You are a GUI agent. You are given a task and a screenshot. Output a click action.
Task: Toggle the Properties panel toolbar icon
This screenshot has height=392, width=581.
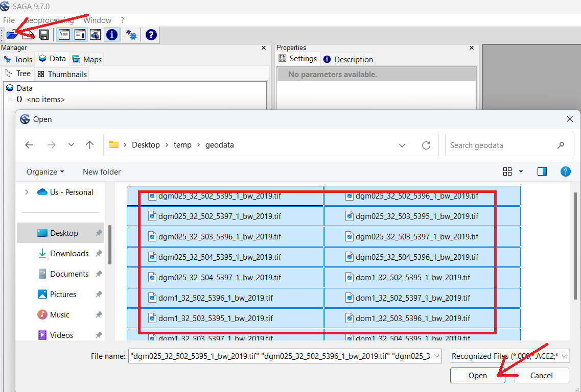pyautogui.click(x=80, y=35)
